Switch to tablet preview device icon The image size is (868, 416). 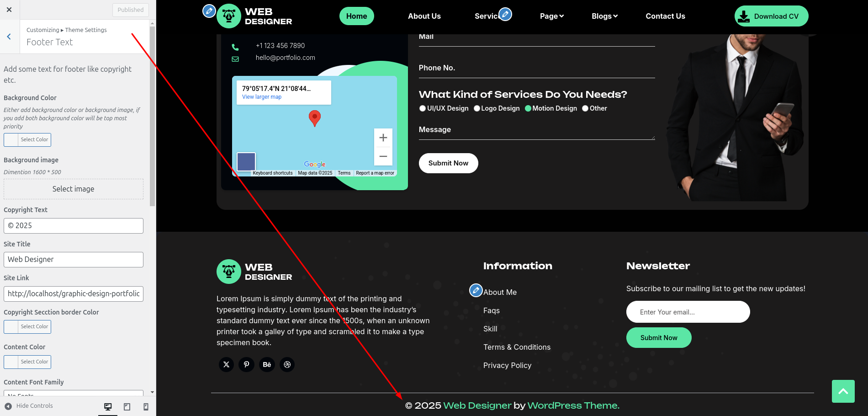click(x=127, y=406)
